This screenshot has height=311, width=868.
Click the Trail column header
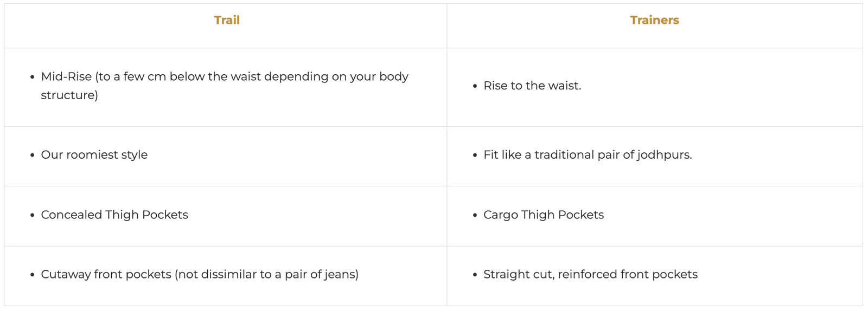click(x=227, y=20)
